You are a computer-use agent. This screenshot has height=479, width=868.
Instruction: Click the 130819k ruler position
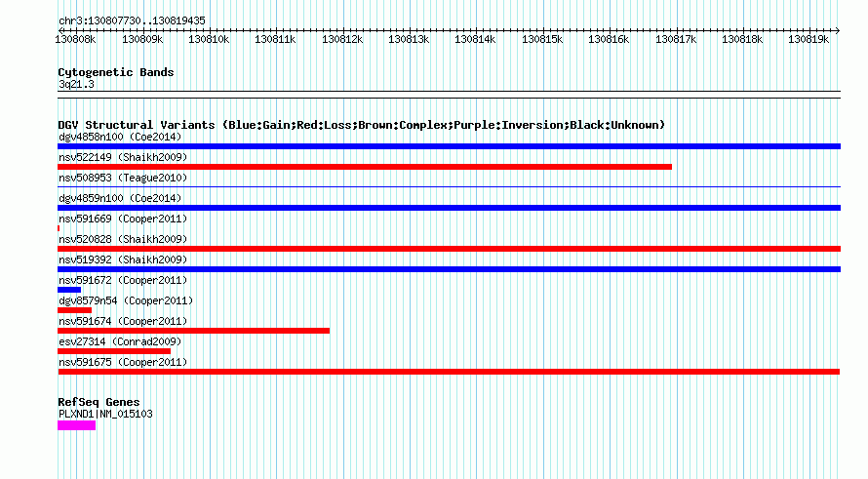tap(809, 39)
